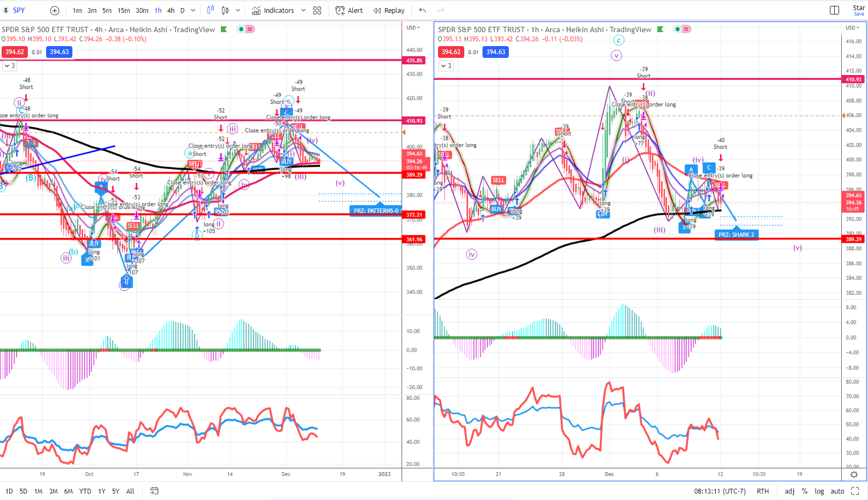Screen dimensions: 868x500
Task: Toggle market status pill on 4h chart
Action: [x=246, y=29]
